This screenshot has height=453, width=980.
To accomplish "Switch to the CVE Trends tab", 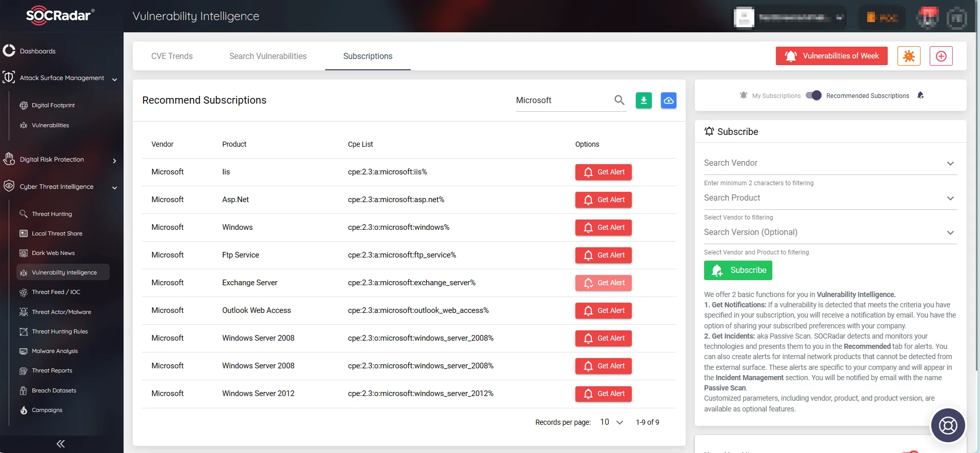I will 172,56.
